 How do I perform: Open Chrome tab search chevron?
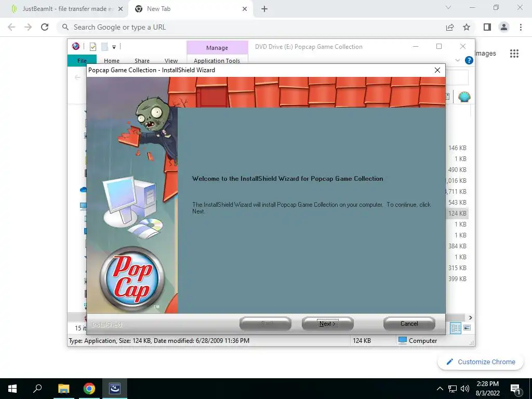pos(448,7)
